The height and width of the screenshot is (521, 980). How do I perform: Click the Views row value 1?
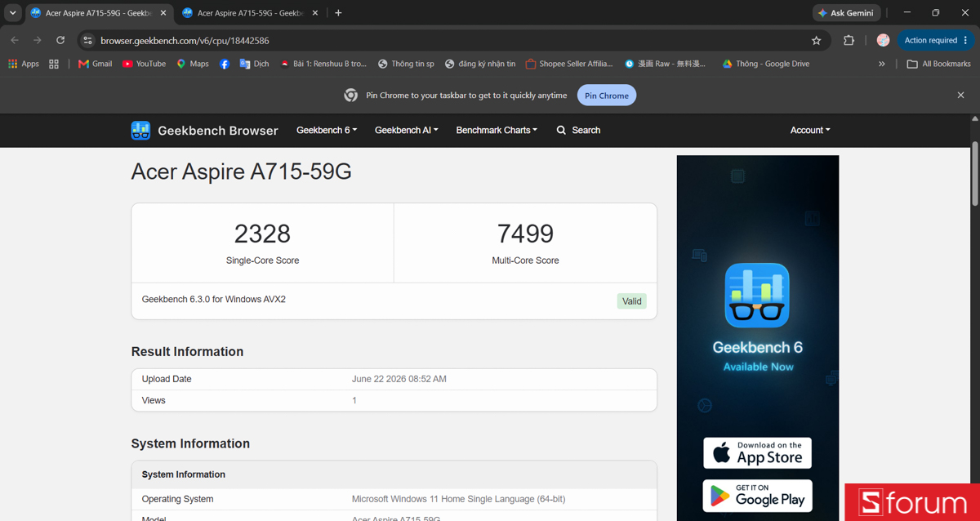354,400
